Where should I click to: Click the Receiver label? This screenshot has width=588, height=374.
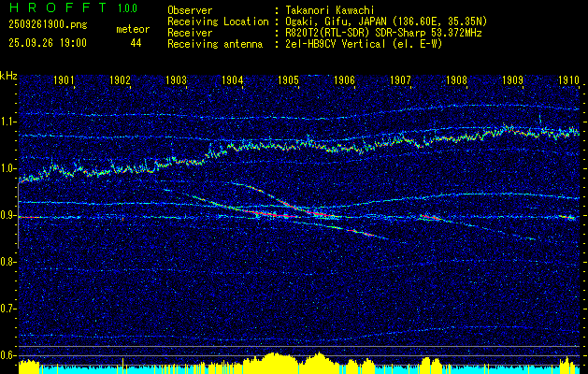click(x=190, y=33)
